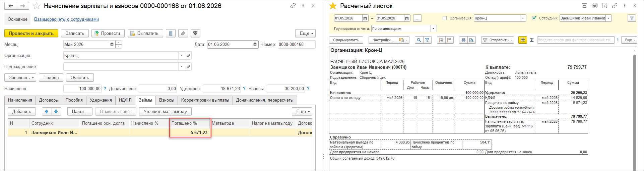Switch to Начисления tab
Viewport: 644px width, 171px height.
20,100
